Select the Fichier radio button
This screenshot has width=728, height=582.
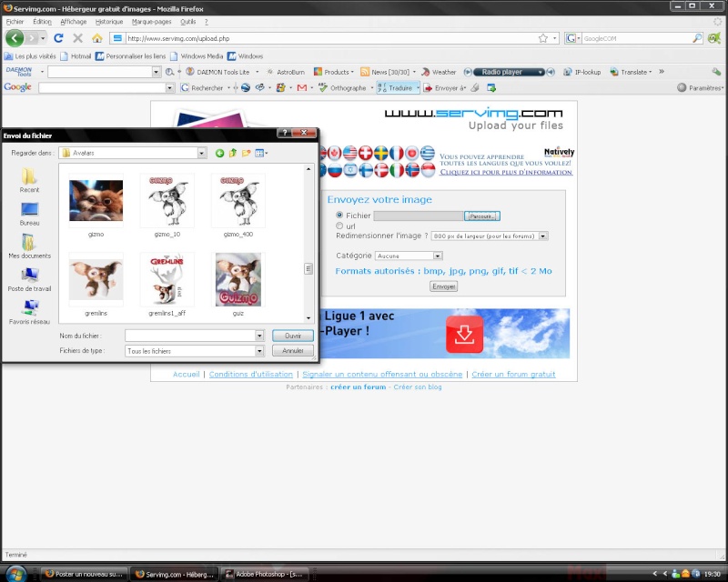coord(339,215)
